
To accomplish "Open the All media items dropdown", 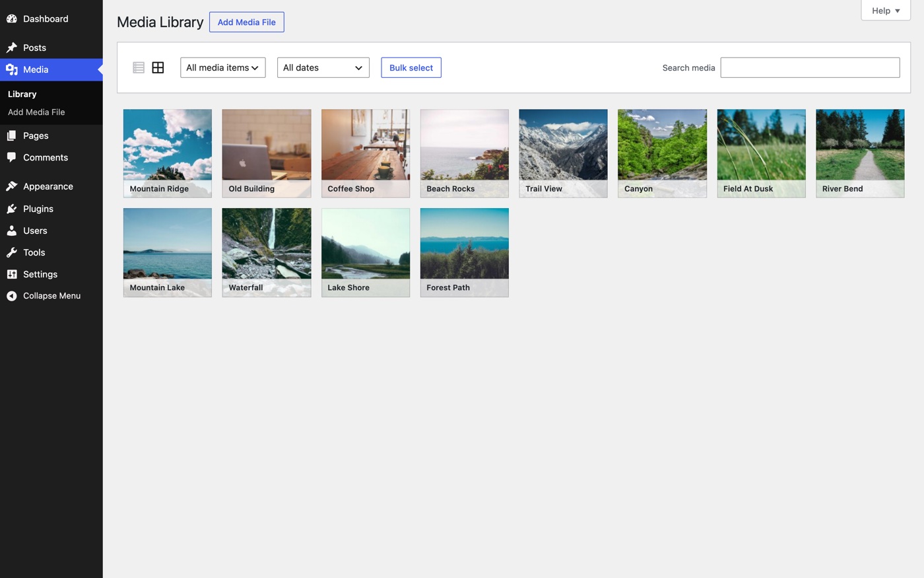I will click(x=223, y=67).
